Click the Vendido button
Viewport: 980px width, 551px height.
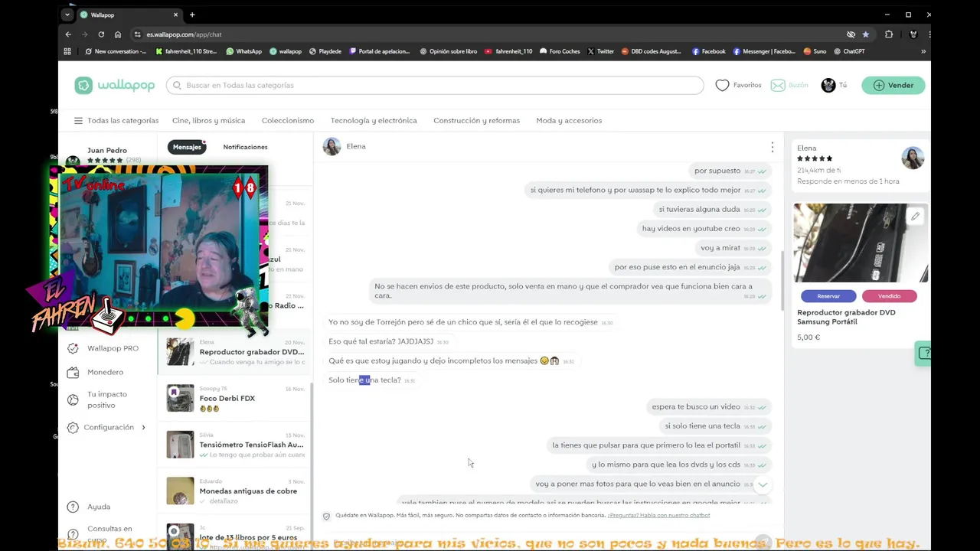[889, 296]
